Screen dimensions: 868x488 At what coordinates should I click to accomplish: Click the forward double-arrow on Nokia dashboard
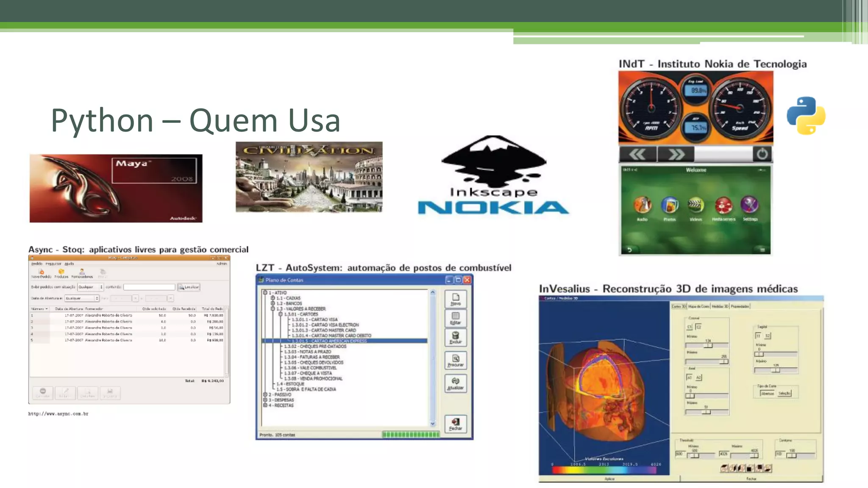pos(676,154)
